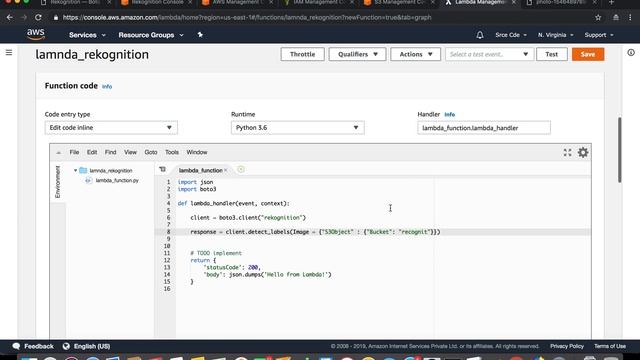Click code line 8 with detect_labels

(315, 232)
